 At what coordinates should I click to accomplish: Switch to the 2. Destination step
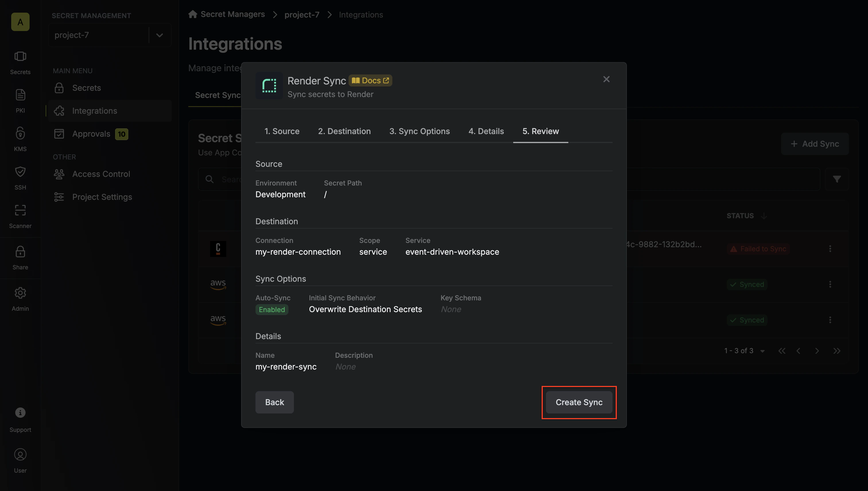[344, 131]
